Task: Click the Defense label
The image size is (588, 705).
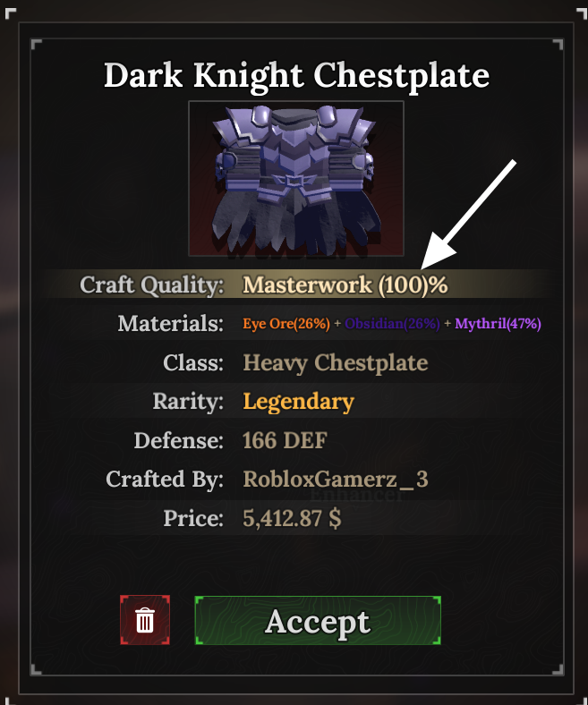Action: click(178, 441)
